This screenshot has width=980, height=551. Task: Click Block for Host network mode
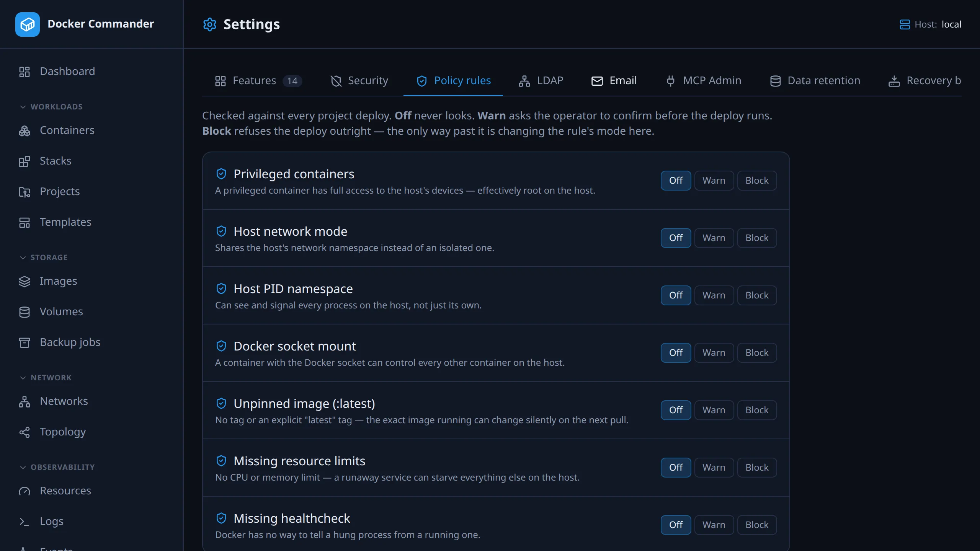coord(757,238)
